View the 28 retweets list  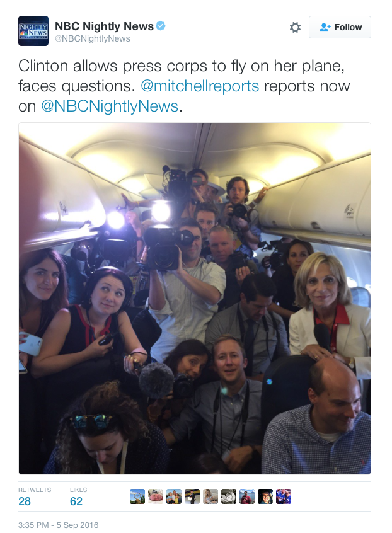34,496
